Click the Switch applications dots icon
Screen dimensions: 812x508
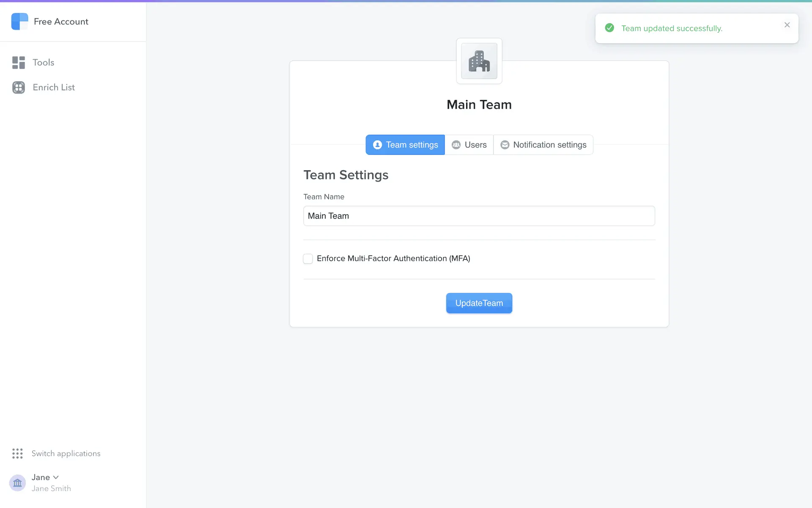click(17, 453)
